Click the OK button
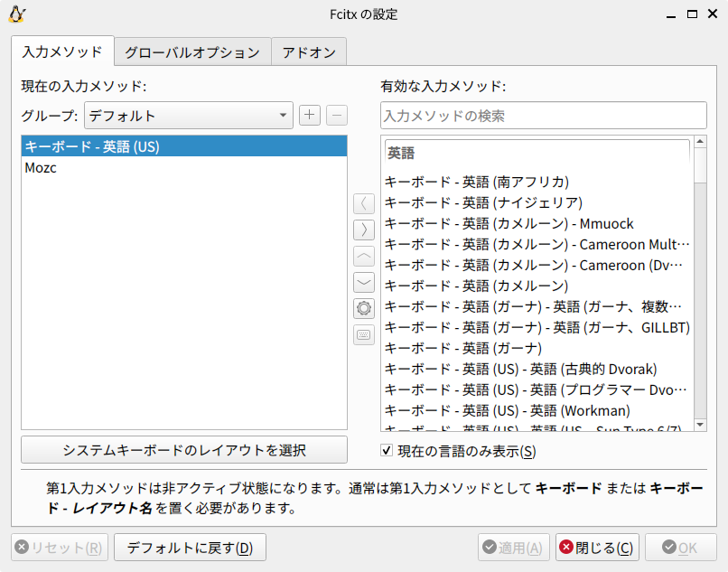Screen dimensions: 728x572 [x=681, y=548]
